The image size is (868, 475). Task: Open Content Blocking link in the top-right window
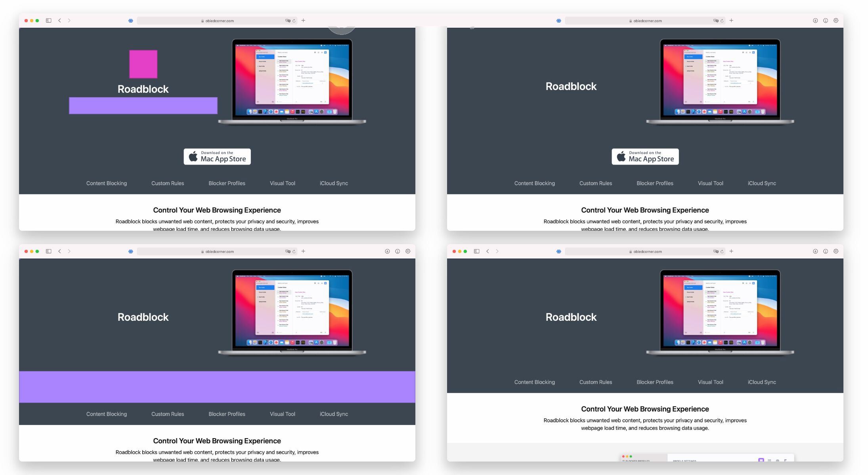tap(535, 183)
